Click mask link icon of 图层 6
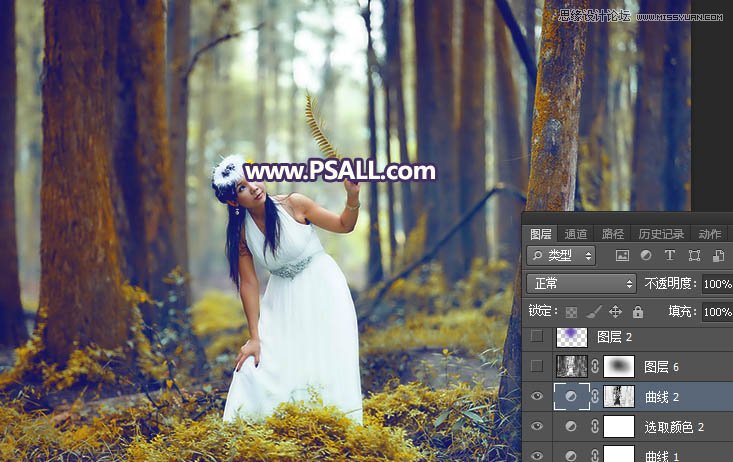The height and width of the screenshot is (462, 733). point(595,366)
